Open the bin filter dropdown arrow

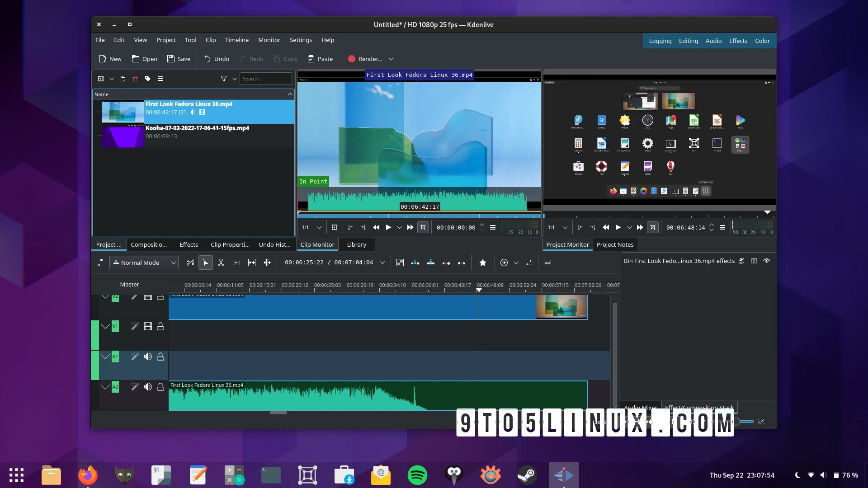pos(235,79)
